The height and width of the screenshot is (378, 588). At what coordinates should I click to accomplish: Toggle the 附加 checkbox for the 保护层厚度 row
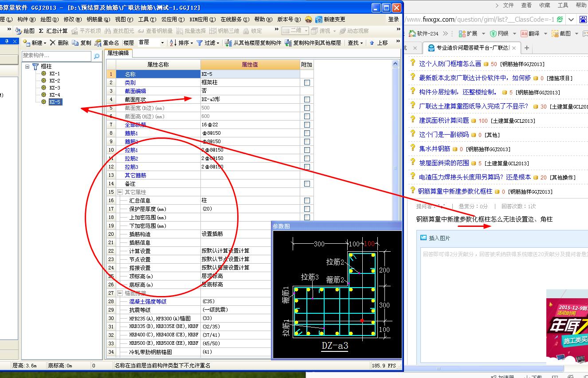307,209
